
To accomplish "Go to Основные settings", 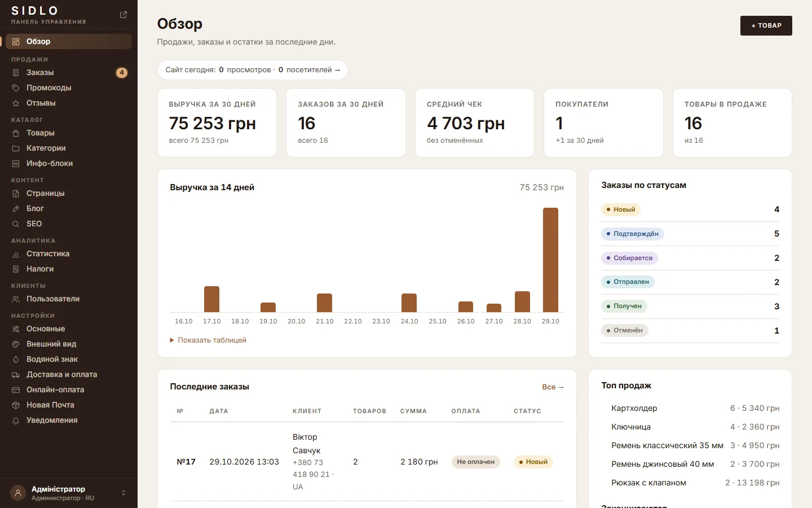I will click(68, 329).
